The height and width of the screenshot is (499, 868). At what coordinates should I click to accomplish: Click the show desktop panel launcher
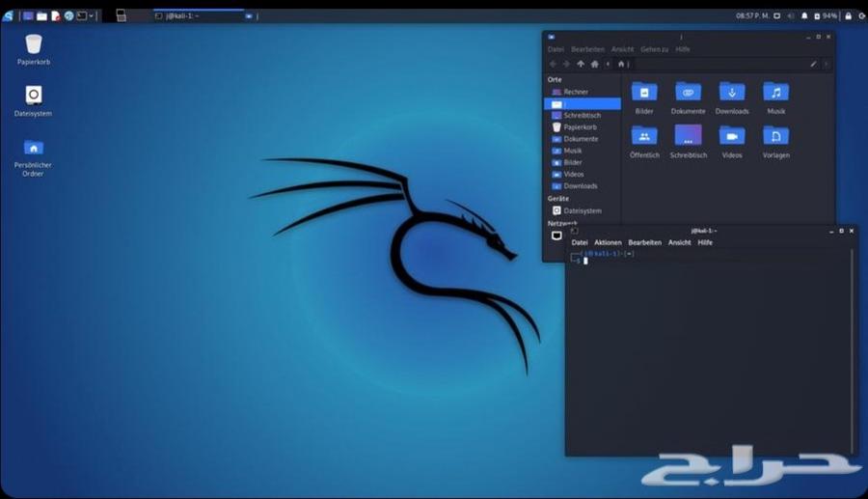28,16
